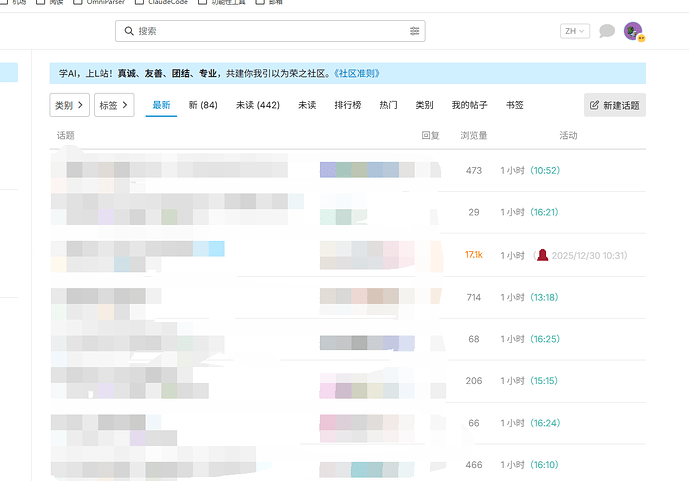Open the 《社区准则》 link
Screen dimensions: 689x481
point(355,73)
